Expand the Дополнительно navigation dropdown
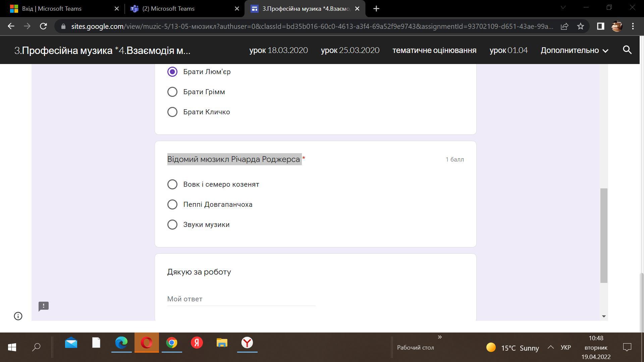 pyautogui.click(x=574, y=50)
